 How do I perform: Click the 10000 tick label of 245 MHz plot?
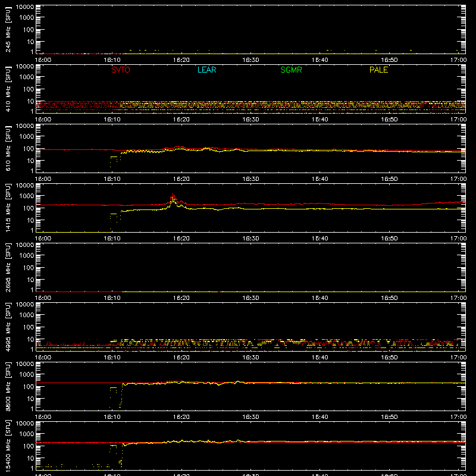(x=25, y=7)
